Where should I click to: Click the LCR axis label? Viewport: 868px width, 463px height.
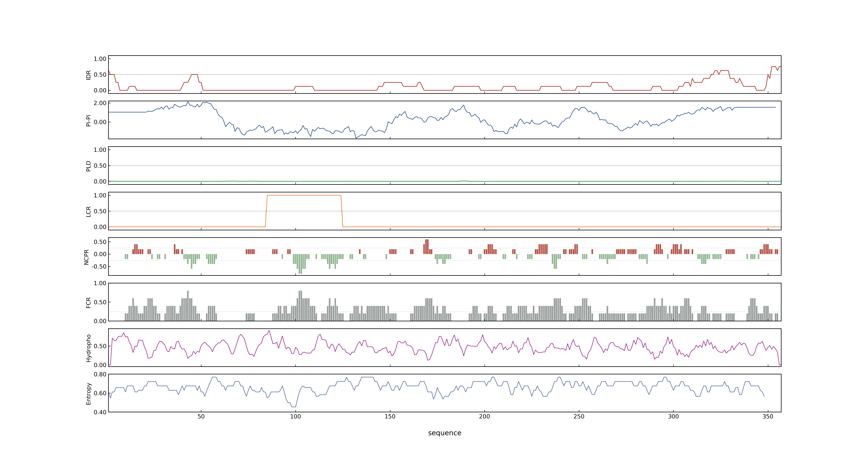click(88, 211)
